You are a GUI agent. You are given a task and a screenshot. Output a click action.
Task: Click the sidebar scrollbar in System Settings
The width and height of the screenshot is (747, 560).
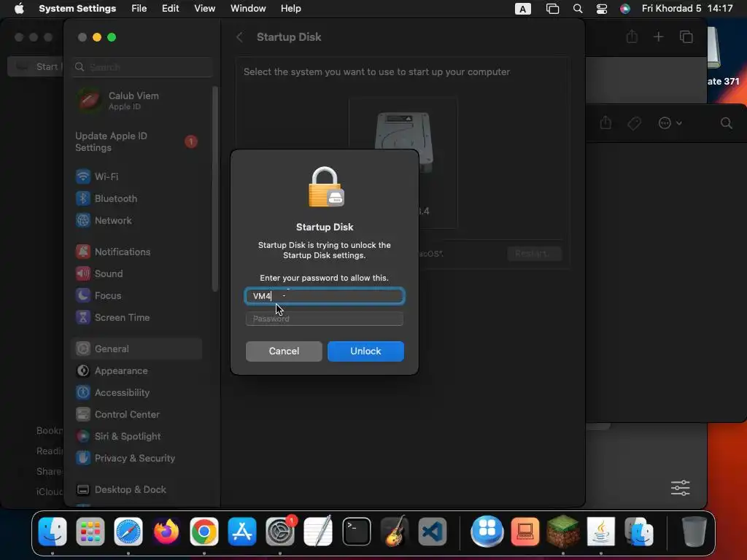coord(215,189)
